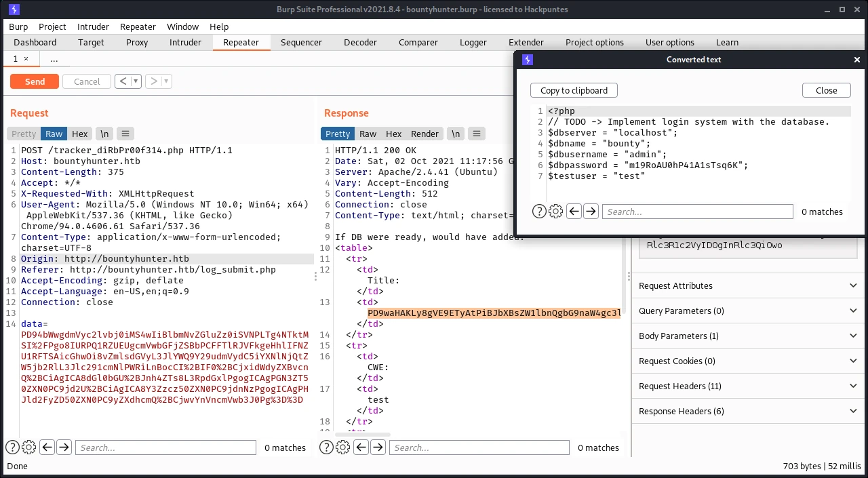The height and width of the screenshot is (478, 868).
Task: Click the highlighted base64 string in Response
Action: (494, 313)
